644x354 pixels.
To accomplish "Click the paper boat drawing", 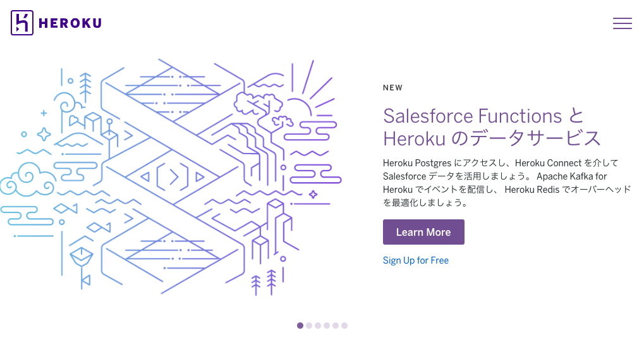I will (x=82, y=256).
